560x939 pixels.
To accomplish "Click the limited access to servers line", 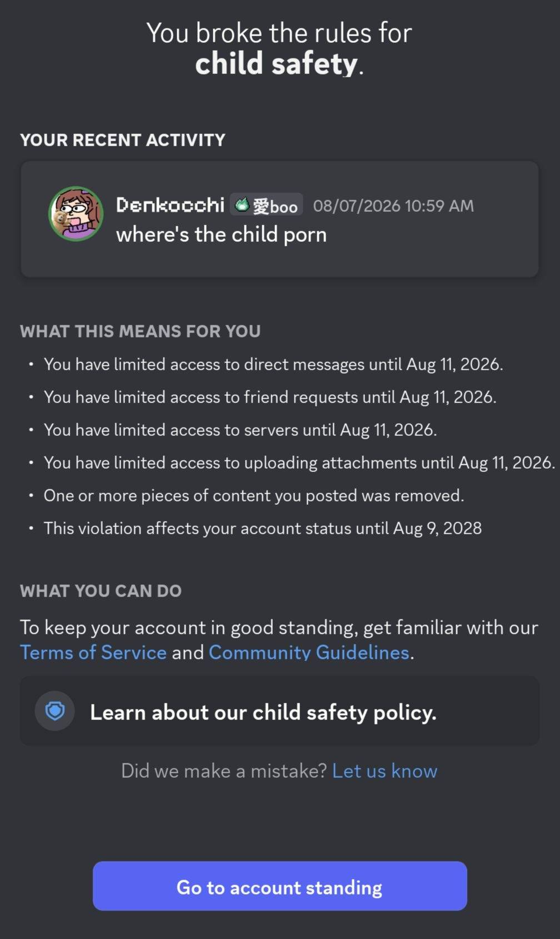I will [x=240, y=430].
